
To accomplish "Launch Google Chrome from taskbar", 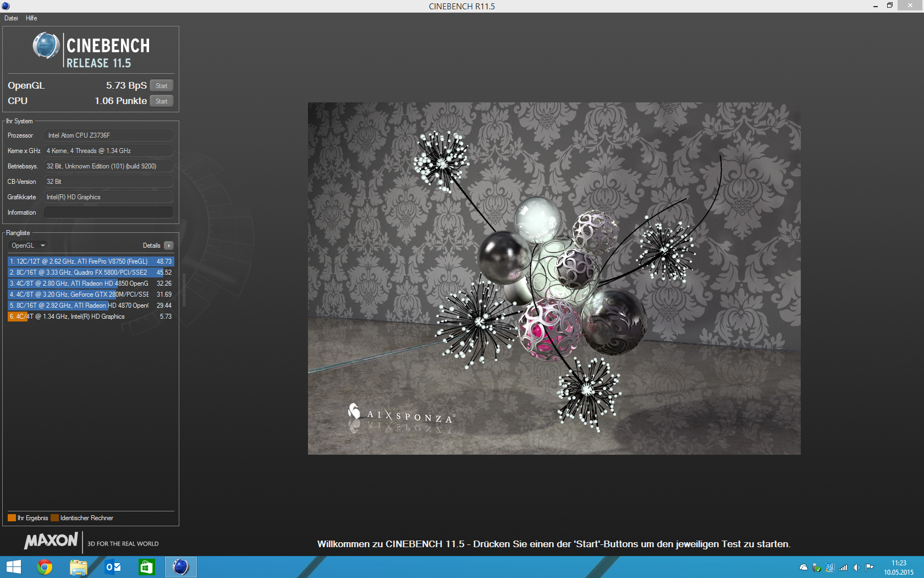I will [x=45, y=567].
